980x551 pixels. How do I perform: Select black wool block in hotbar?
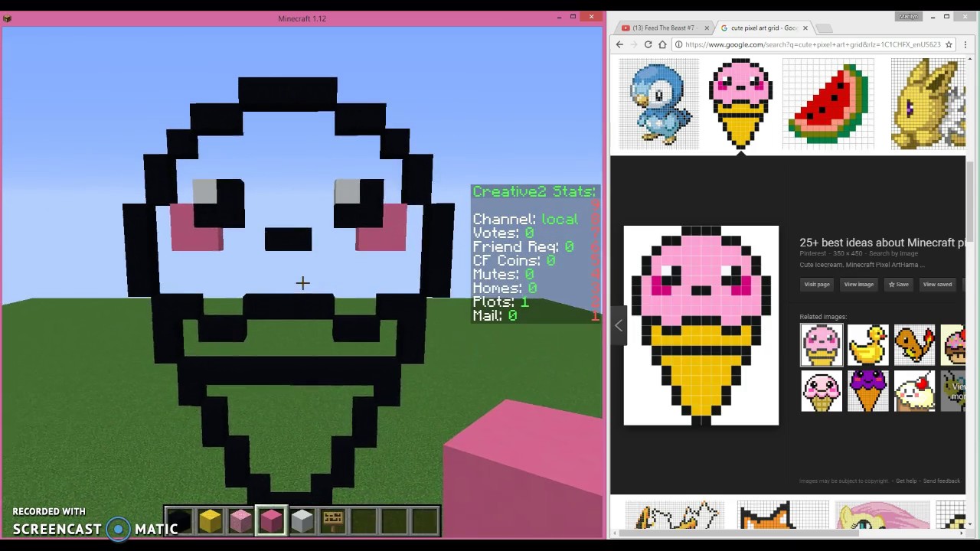pos(179,521)
